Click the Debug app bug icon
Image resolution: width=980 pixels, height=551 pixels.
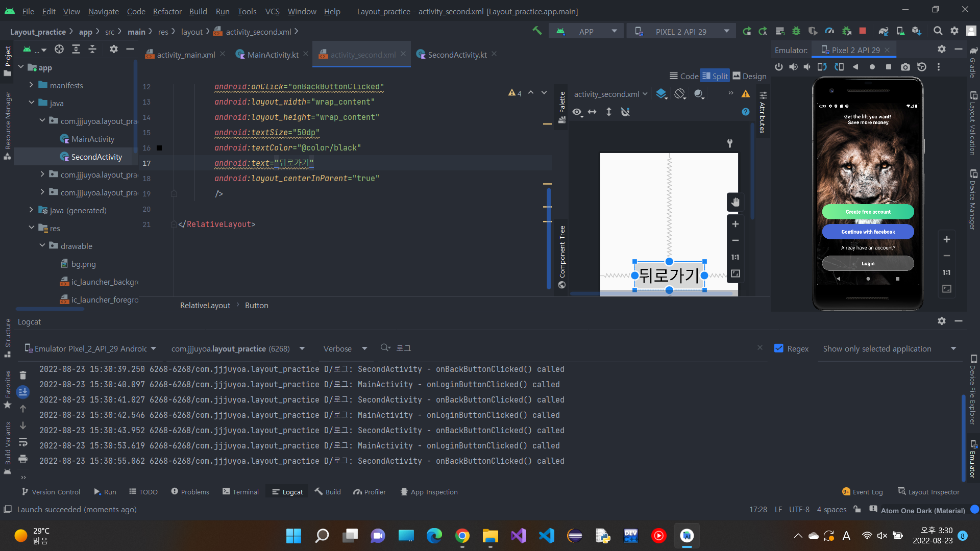click(796, 31)
